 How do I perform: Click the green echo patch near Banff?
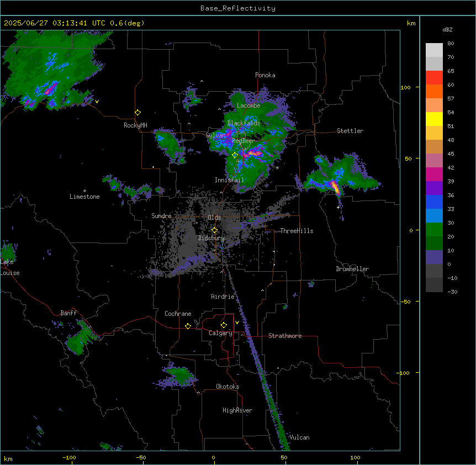[81, 339]
